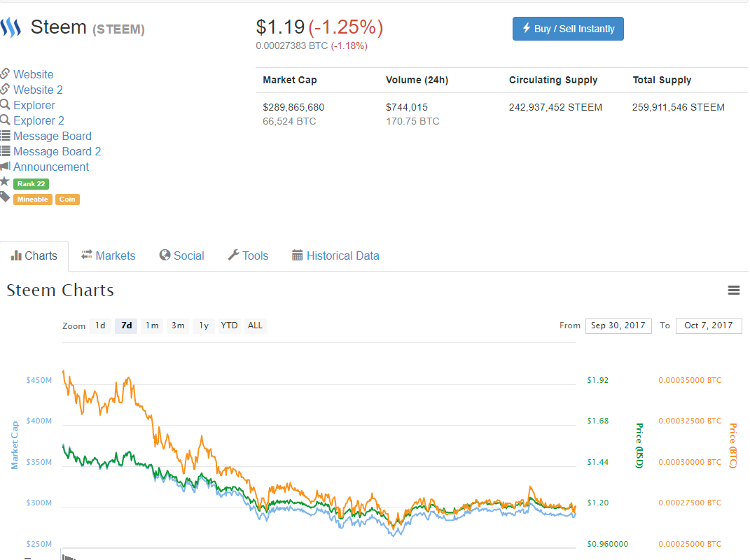This screenshot has width=750, height=560.
Task: Click the Price (USD) axis label
Action: coord(639,446)
